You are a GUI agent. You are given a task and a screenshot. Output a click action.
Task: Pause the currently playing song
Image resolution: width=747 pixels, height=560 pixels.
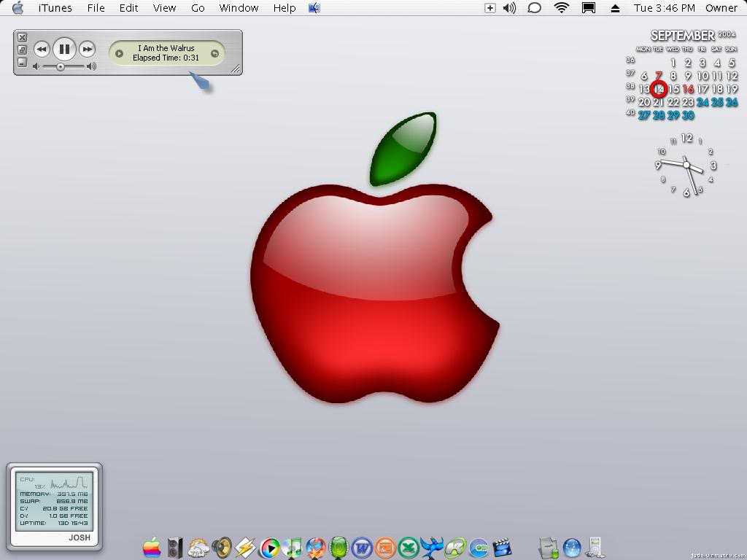pyautogui.click(x=64, y=49)
